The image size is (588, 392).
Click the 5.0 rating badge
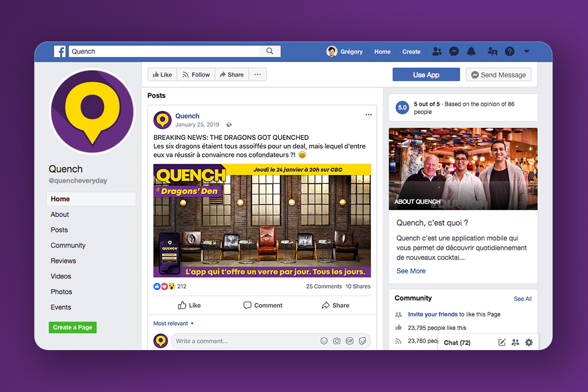402,108
